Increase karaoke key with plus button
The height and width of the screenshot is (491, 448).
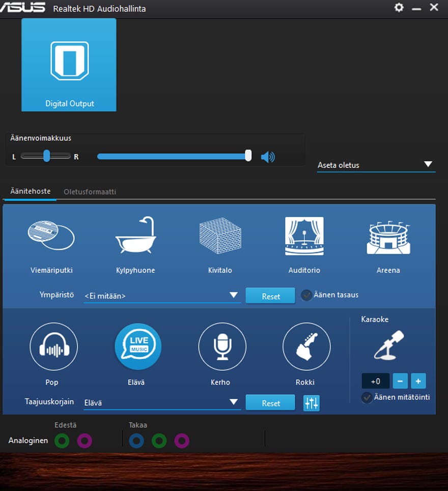point(418,381)
